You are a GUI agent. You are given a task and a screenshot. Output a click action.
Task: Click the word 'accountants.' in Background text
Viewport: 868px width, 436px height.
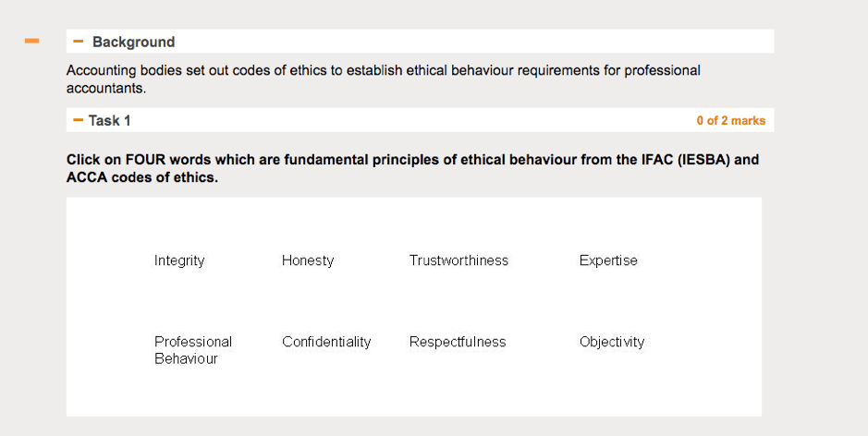pos(106,89)
